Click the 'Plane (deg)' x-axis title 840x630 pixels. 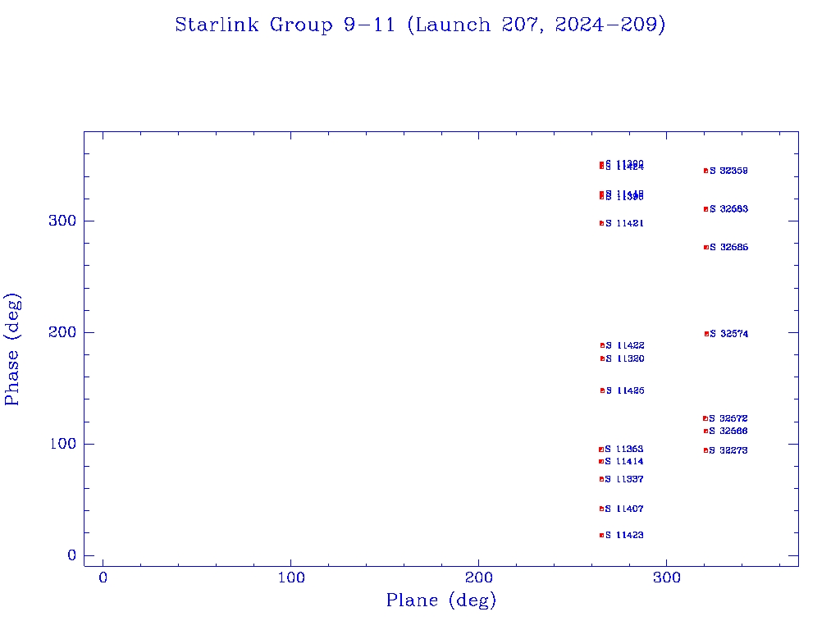tap(441, 600)
